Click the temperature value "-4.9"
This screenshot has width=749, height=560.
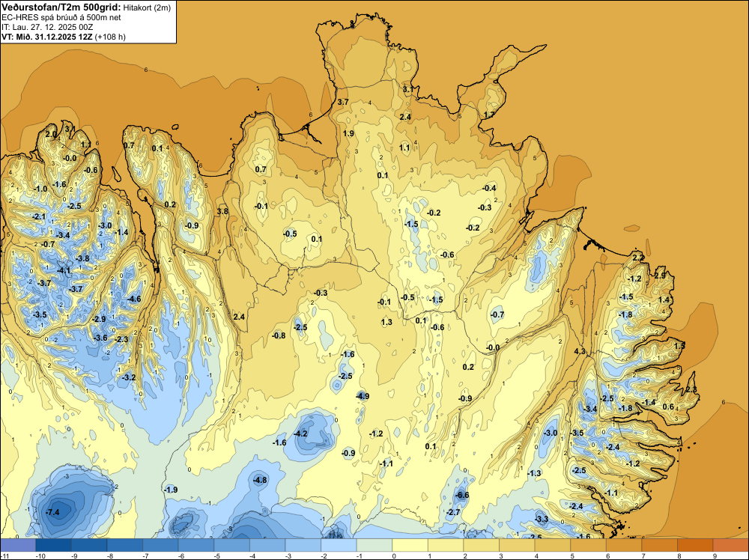[x=363, y=396]
